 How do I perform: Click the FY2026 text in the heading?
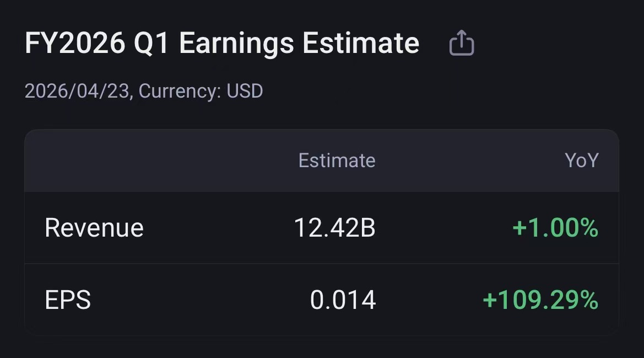pyautogui.click(x=75, y=42)
